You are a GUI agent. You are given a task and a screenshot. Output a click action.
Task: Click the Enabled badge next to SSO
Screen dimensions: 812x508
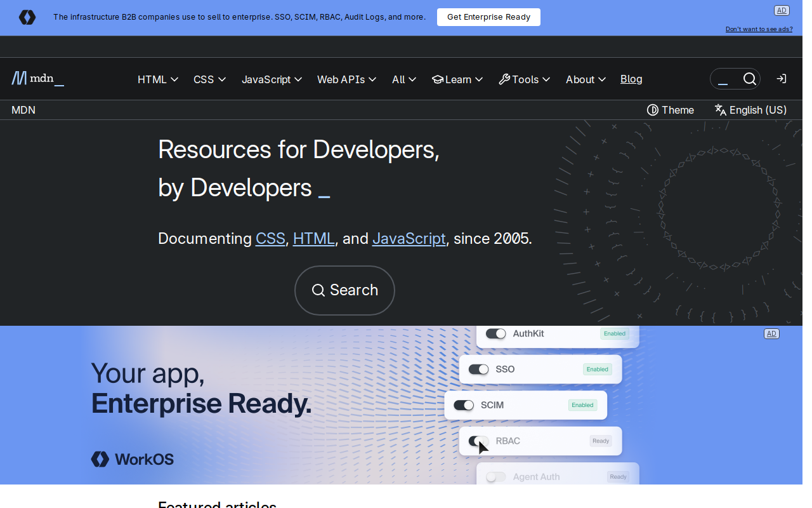(x=598, y=369)
